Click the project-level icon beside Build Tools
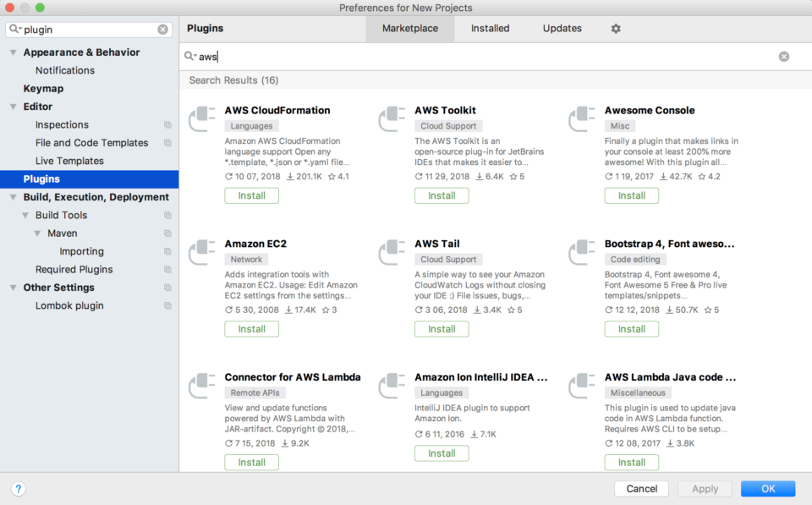812x505 pixels. point(167,215)
